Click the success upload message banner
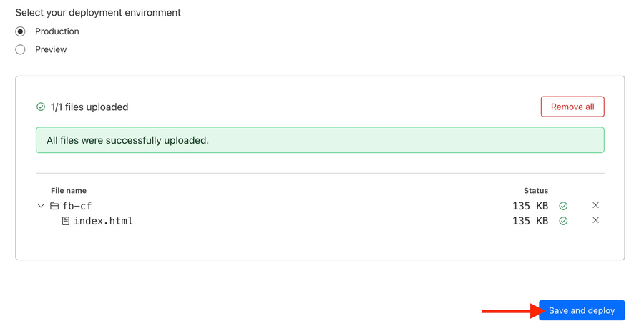Image resolution: width=644 pixels, height=331 pixels. (x=320, y=140)
